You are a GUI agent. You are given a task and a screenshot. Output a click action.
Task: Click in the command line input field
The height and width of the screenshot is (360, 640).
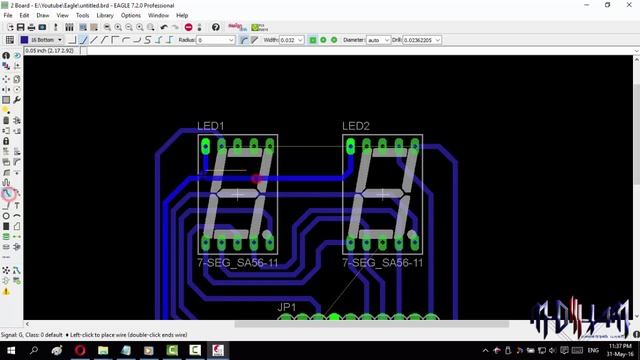click(x=360, y=51)
